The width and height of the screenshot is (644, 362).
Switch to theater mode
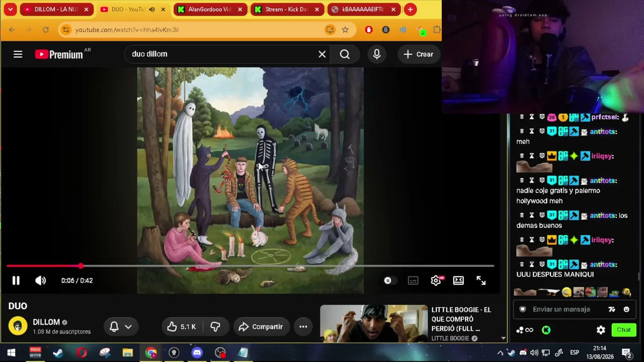tap(458, 281)
